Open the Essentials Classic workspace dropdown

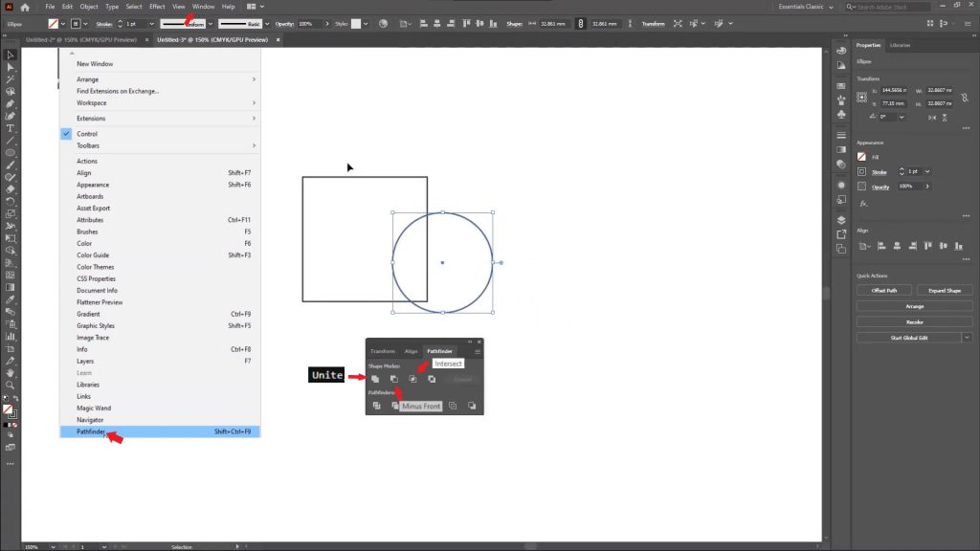point(806,7)
